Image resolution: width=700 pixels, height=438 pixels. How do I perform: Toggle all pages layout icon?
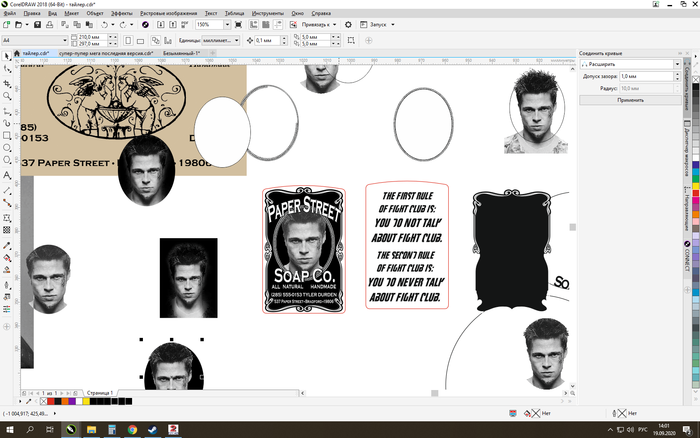[155, 41]
